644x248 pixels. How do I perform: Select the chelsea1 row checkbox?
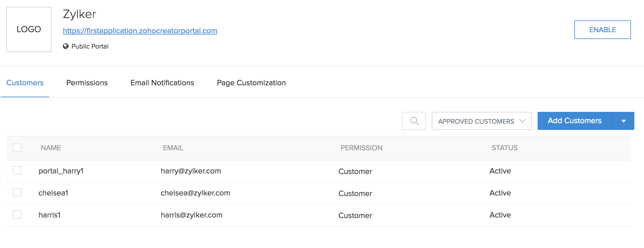click(17, 192)
